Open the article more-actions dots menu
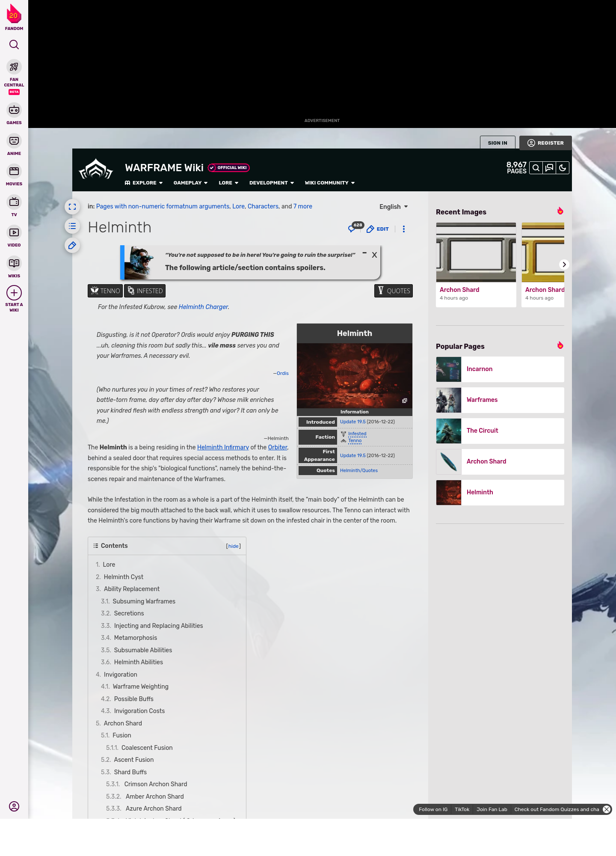The image size is (616, 856). 403,229
